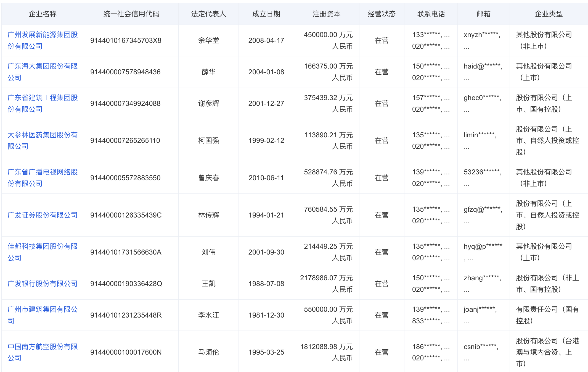Click legal representative 谢彦辉
588x372 pixels.
[x=208, y=103]
